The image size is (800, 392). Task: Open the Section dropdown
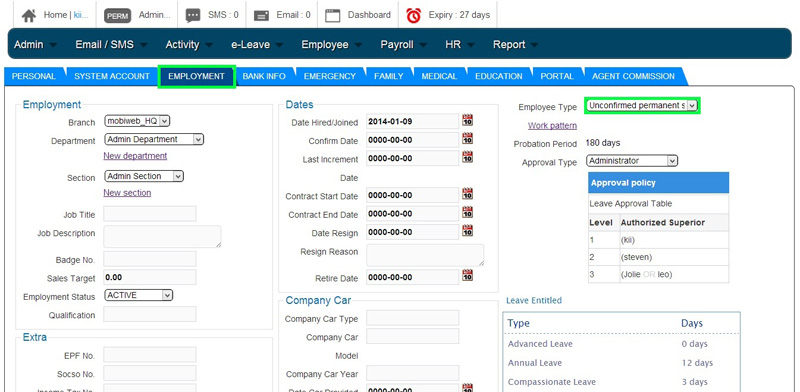click(x=144, y=176)
